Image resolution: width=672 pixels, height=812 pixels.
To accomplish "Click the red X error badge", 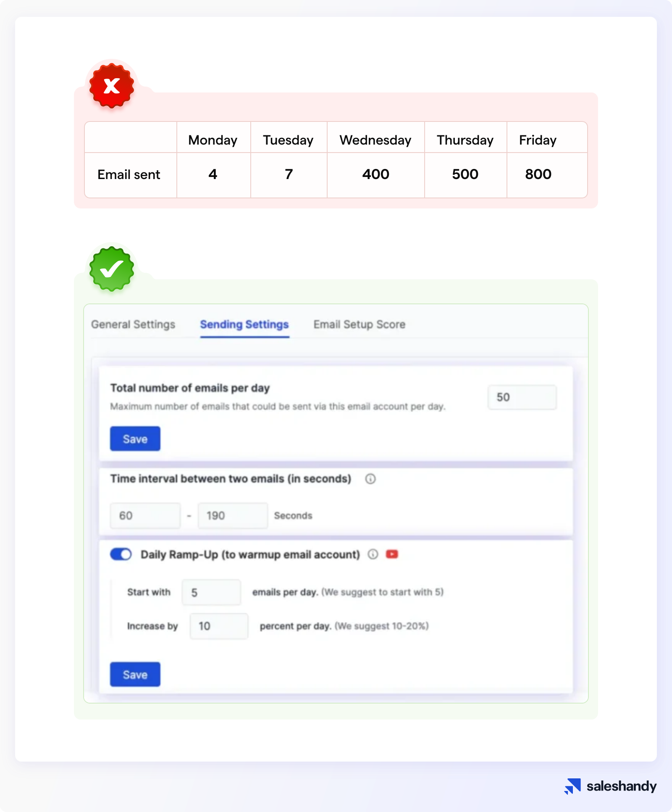I will coord(111,86).
